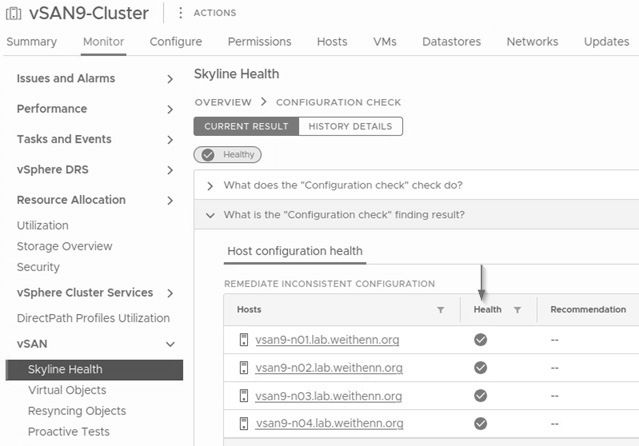Select vSphere DRS in sidebar

click(53, 170)
